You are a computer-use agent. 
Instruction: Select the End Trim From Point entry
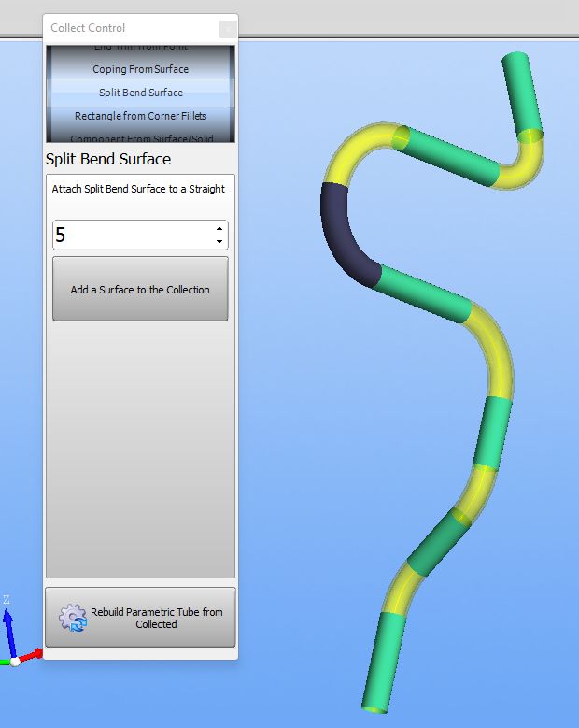140,47
